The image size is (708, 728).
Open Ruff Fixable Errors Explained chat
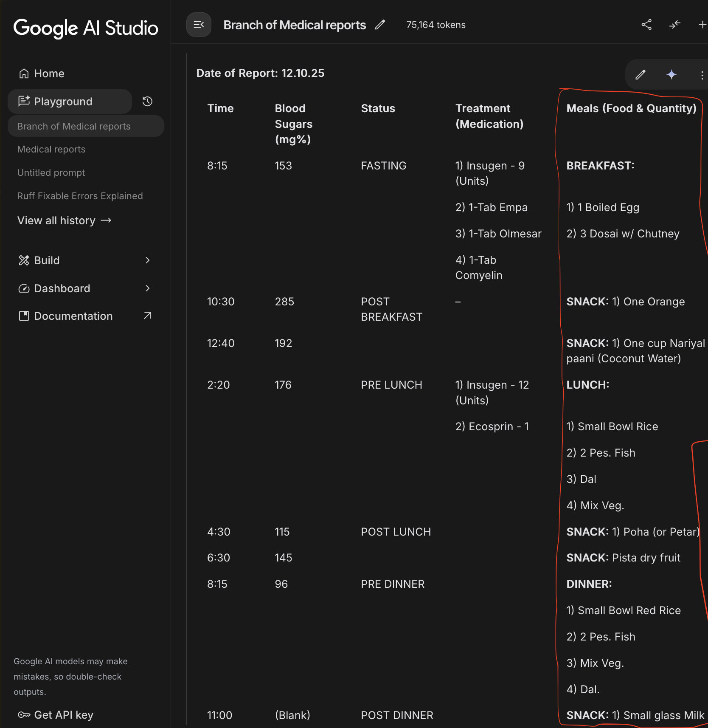(80, 196)
